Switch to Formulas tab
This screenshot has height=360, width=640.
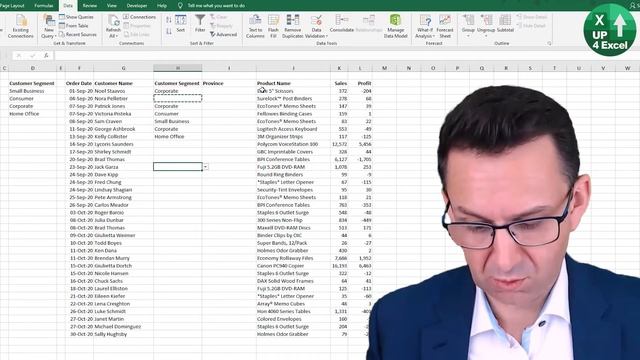coord(44,6)
